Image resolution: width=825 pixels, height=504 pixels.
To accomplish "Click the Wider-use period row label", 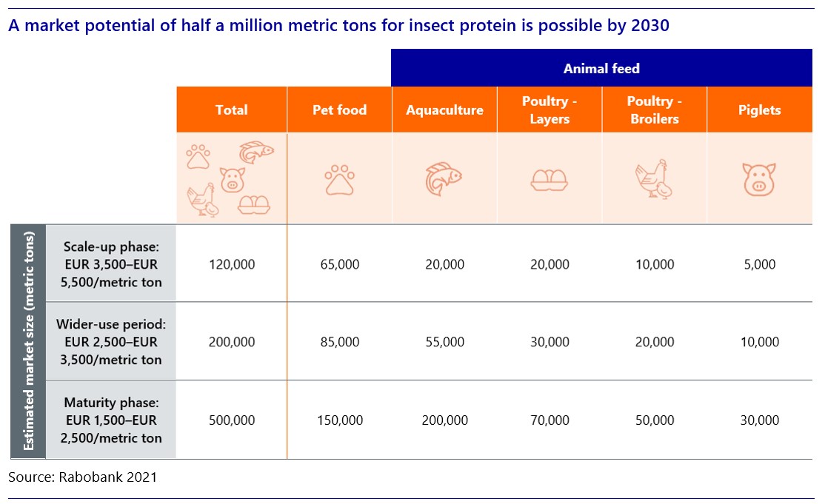I will pyautogui.click(x=112, y=342).
